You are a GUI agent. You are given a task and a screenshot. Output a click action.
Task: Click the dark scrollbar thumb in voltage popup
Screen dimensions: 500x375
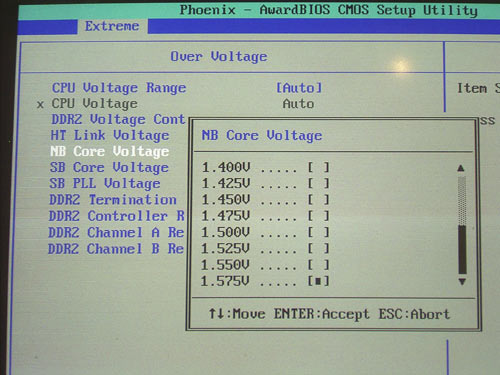click(462, 249)
